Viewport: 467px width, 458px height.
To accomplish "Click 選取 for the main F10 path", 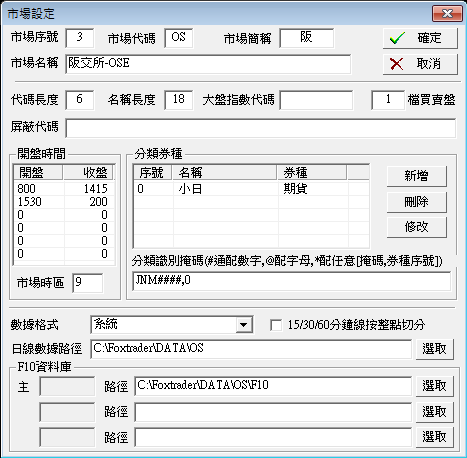I will click(x=434, y=386).
